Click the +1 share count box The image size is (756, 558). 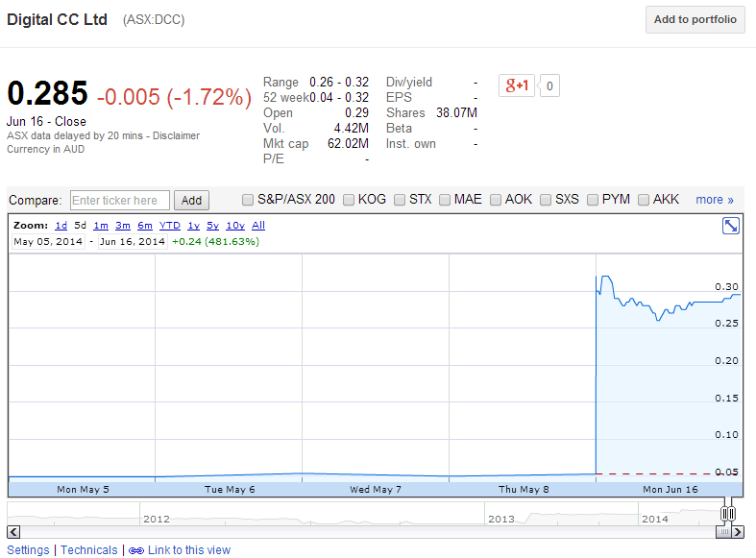tap(549, 85)
